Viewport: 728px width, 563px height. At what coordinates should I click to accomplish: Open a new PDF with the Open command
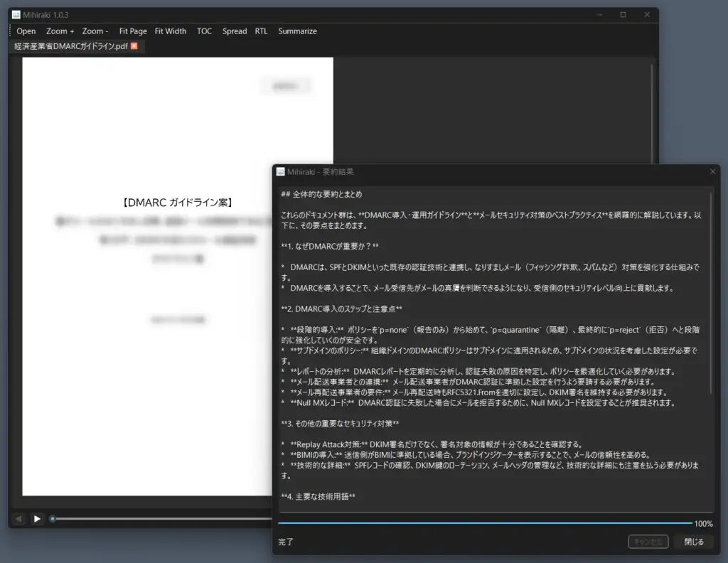pyautogui.click(x=26, y=31)
